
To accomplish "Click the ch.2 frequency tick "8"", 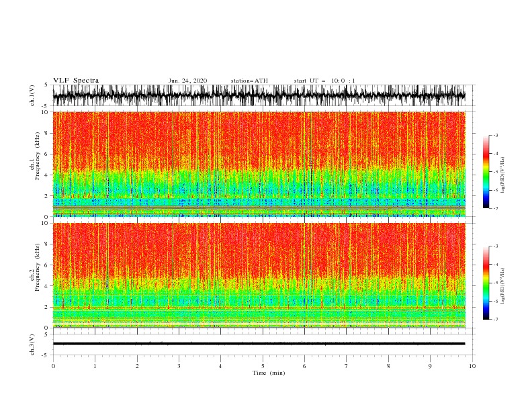I will (x=47, y=244).
